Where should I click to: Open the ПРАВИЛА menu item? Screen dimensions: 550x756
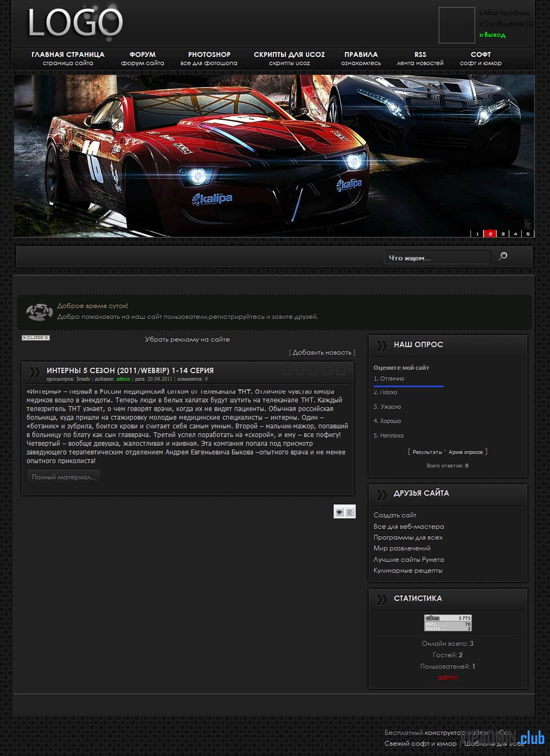point(361,58)
